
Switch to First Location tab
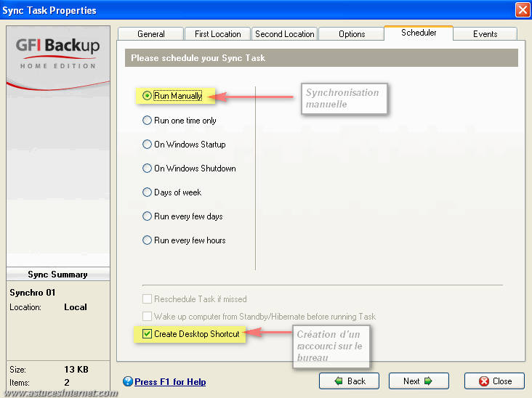tap(217, 34)
